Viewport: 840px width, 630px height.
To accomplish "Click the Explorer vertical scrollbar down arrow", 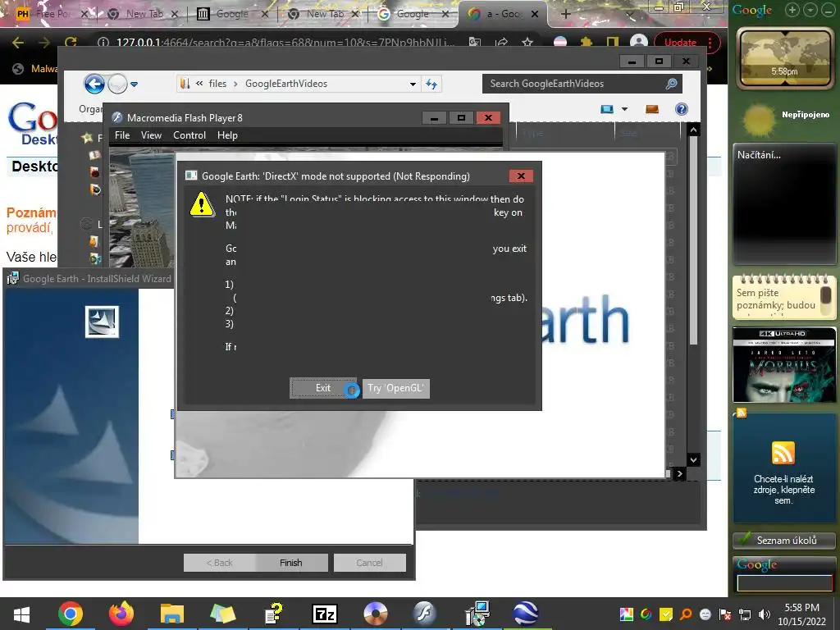I will (693, 460).
